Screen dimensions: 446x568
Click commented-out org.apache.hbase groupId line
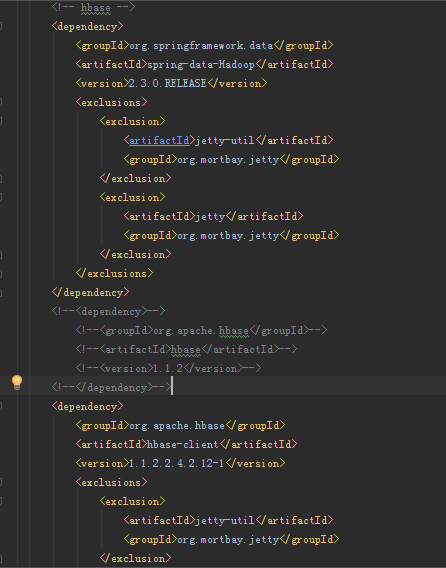click(201, 330)
